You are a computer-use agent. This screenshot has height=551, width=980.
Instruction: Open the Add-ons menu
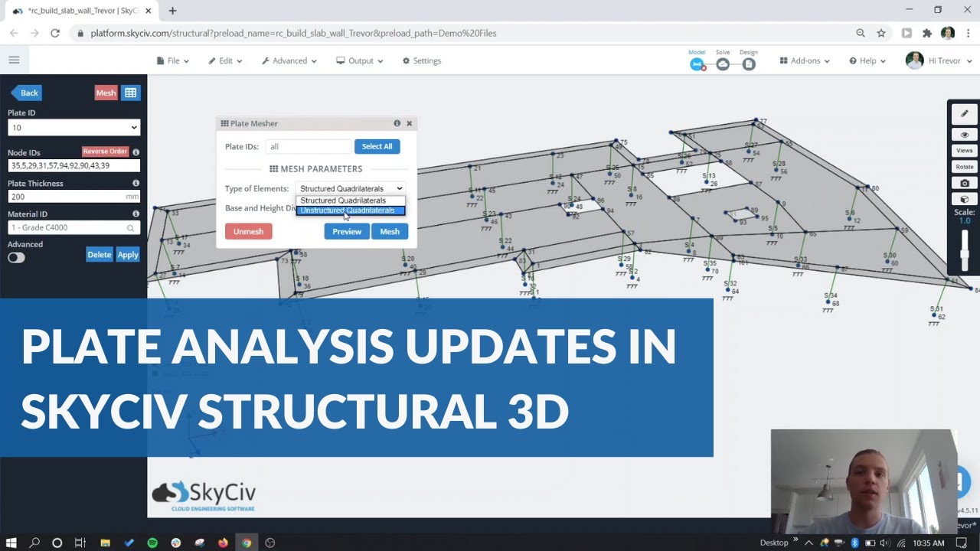tap(805, 60)
